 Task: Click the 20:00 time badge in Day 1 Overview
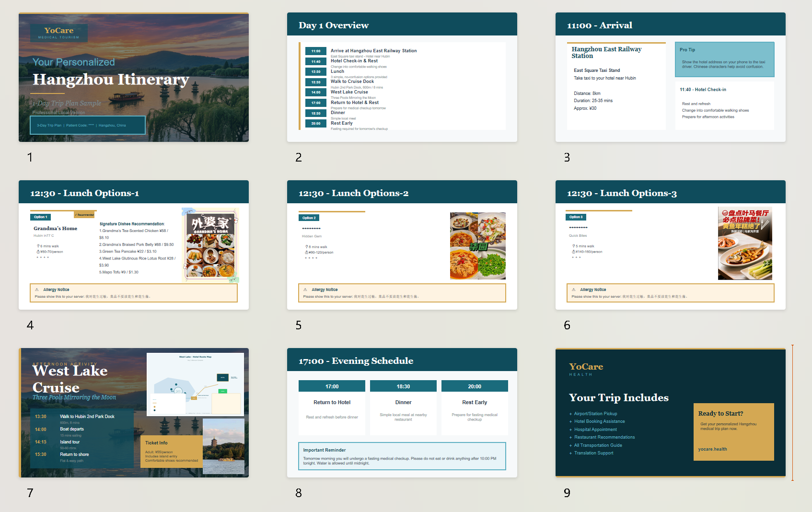pos(316,124)
